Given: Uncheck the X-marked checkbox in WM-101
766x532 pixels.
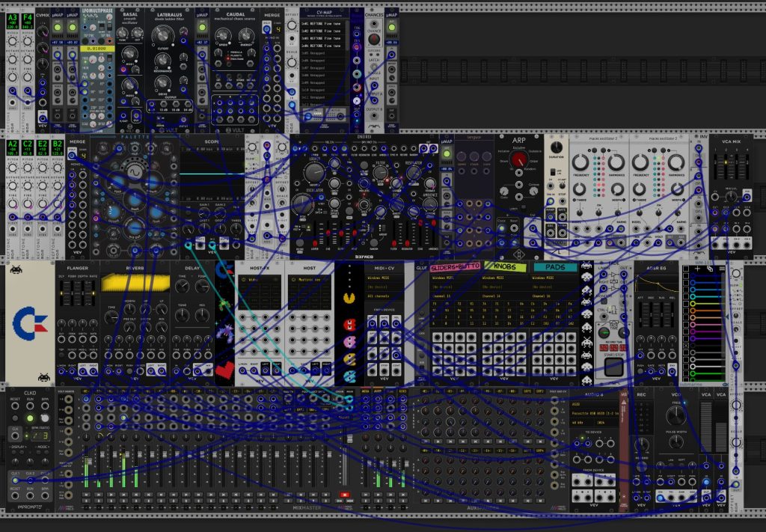Looking at the screenshot, I should click(x=686, y=346).
